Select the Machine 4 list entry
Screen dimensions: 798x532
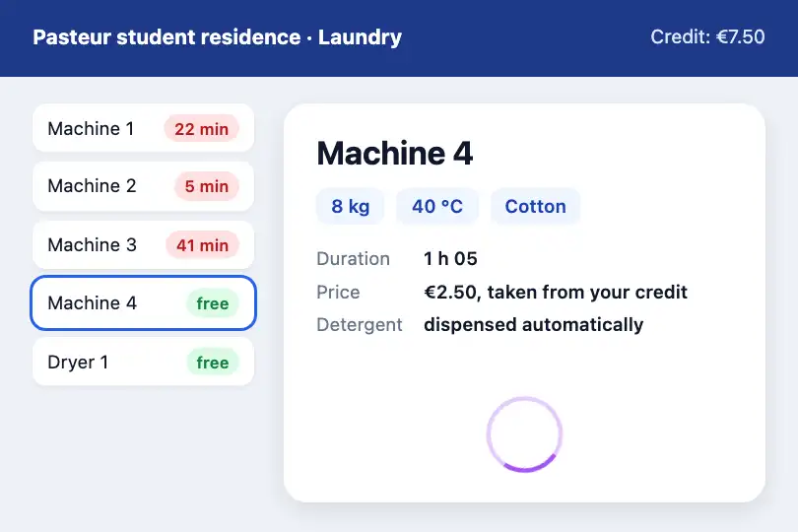tap(143, 302)
